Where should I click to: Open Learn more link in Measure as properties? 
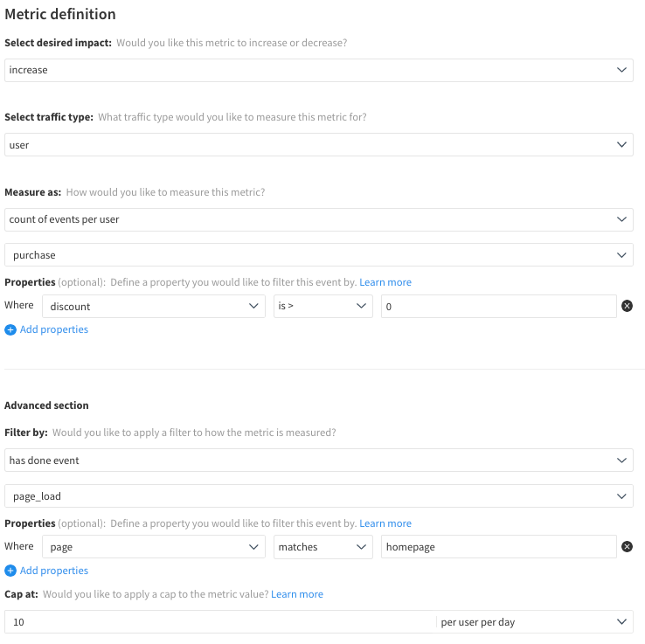coord(385,282)
